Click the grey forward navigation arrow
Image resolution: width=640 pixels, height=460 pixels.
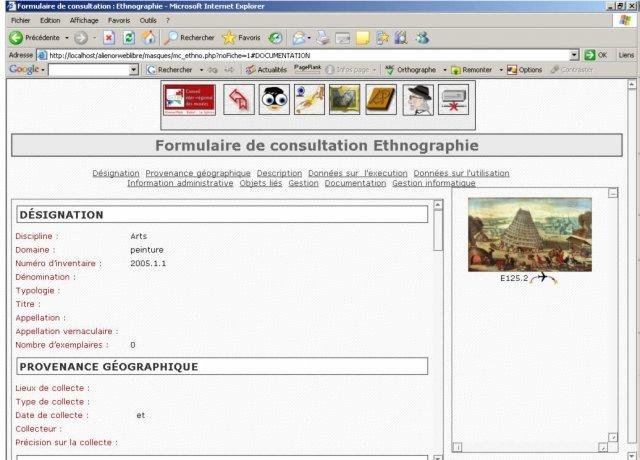[x=80, y=38]
